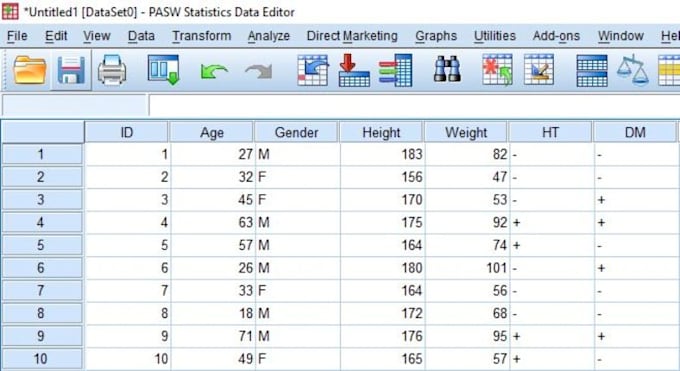
Task: Select the HT column header
Action: (551, 132)
